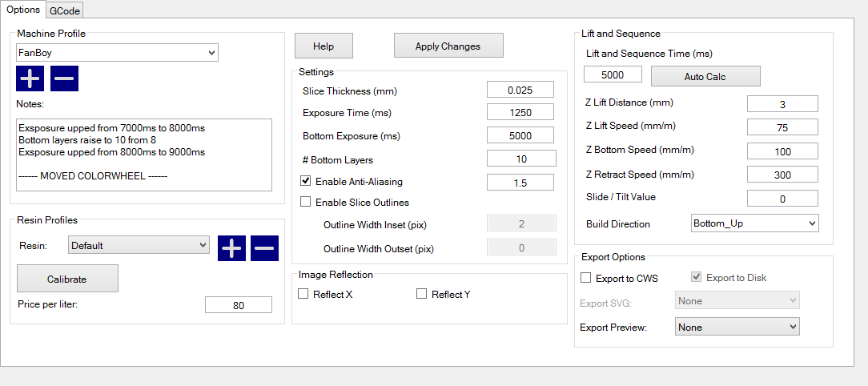
Task: Enable Slice Outlines checkbox
Action: [x=305, y=203]
